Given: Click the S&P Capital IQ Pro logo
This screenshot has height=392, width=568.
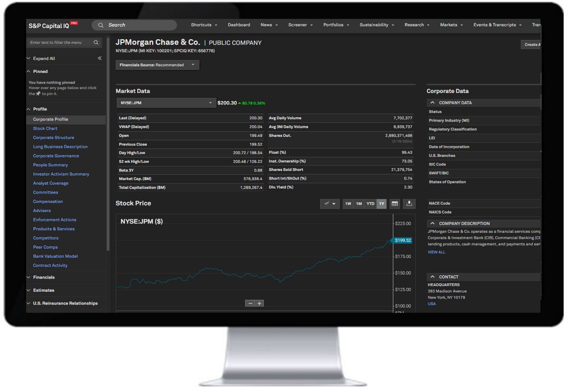Looking at the screenshot, I should click(53, 25).
